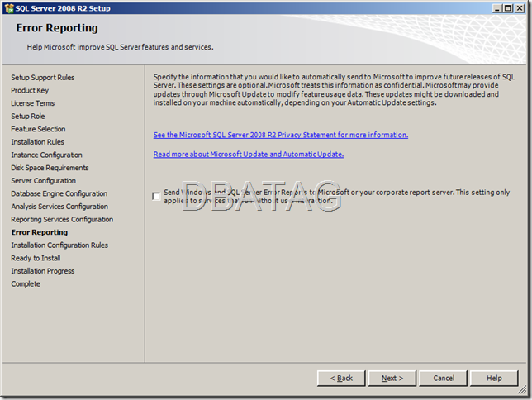Image resolution: width=532 pixels, height=400 pixels.
Task: Select the Product Key step
Action: tap(30, 90)
